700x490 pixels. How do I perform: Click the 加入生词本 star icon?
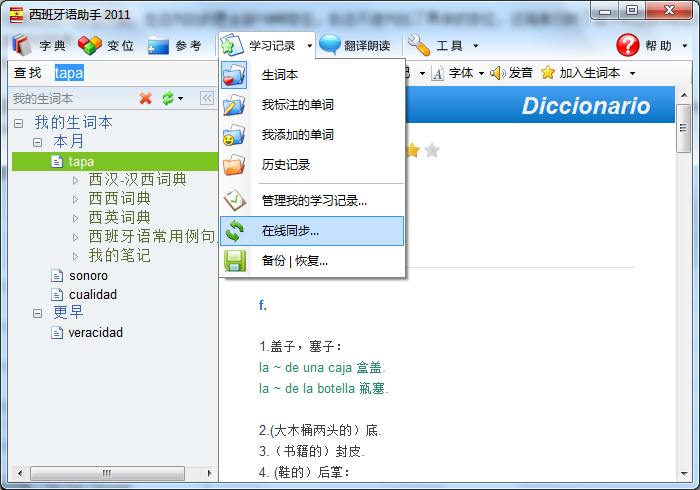coord(548,72)
